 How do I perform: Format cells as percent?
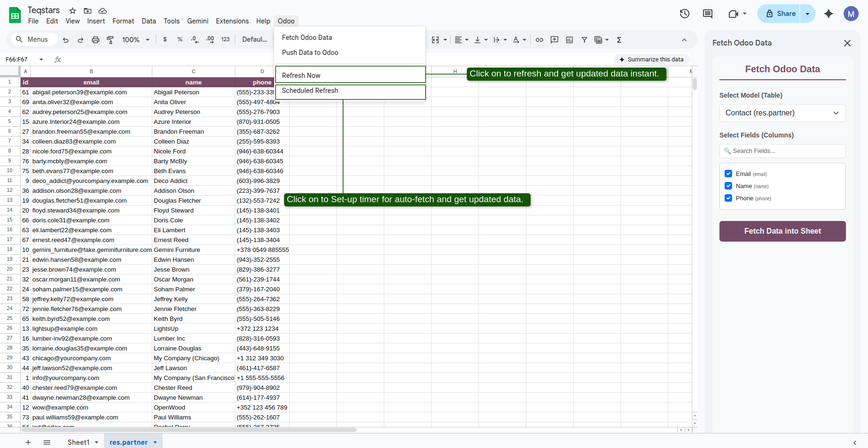pyautogui.click(x=180, y=39)
